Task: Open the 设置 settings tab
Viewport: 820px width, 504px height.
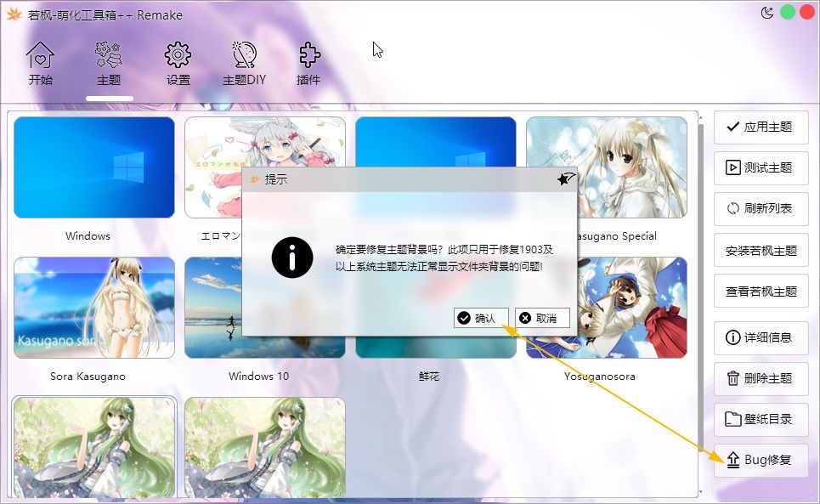Action: pyautogui.click(x=178, y=64)
